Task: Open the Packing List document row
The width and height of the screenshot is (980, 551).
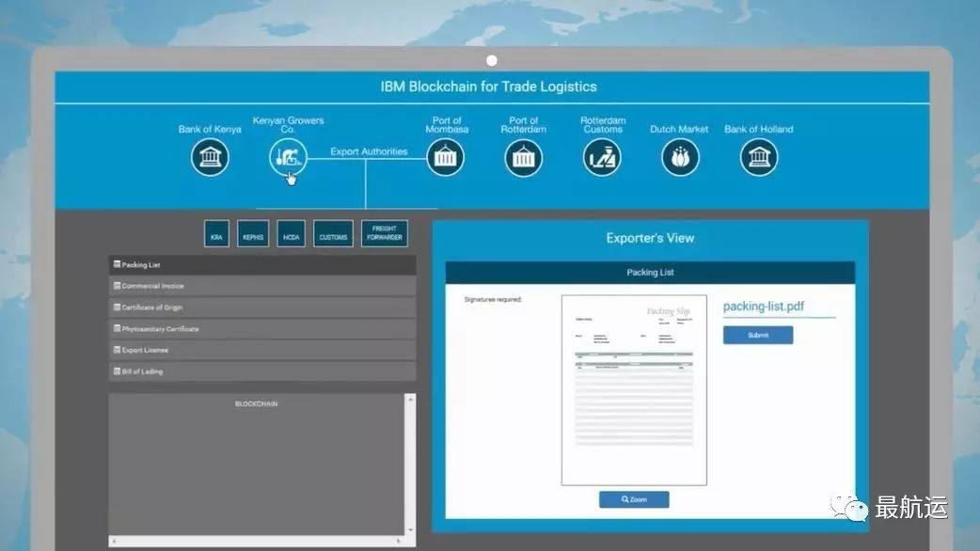Action: click(262, 265)
